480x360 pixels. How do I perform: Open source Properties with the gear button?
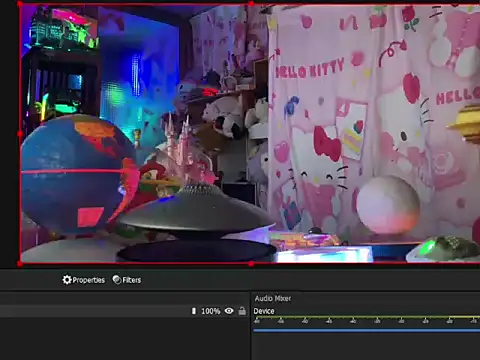pyautogui.click(x=84, y=280)
